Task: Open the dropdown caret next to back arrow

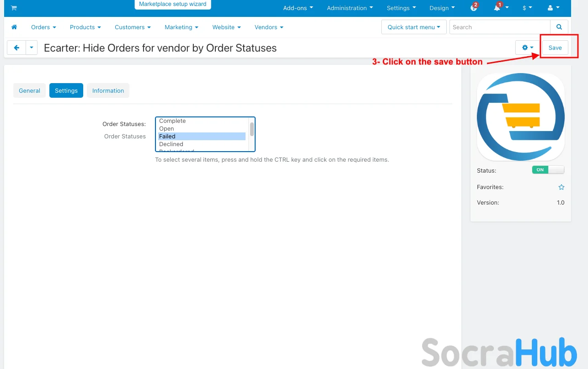Action: (x=32, y=47)
